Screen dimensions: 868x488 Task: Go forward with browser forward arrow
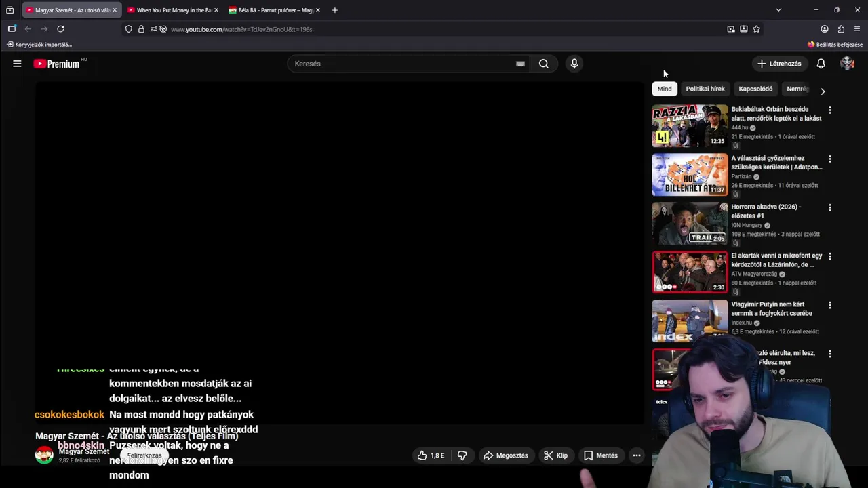coord(44,29)
